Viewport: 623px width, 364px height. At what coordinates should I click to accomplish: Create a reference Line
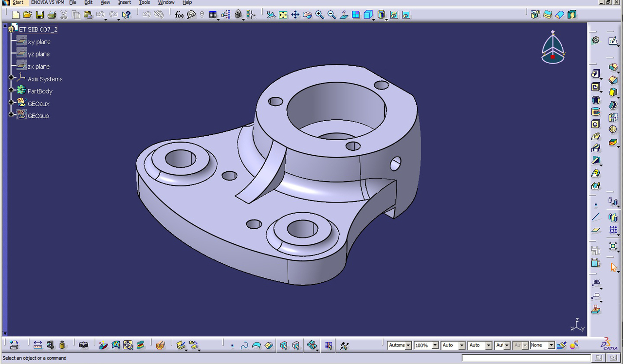pyautogui.click(x=596, y=217)
